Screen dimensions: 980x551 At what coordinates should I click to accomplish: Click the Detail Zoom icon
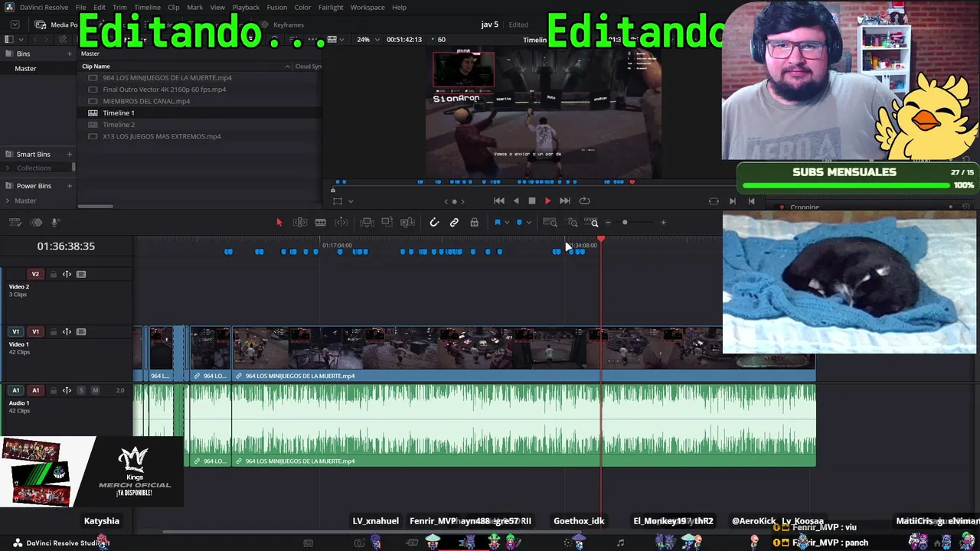572,223
